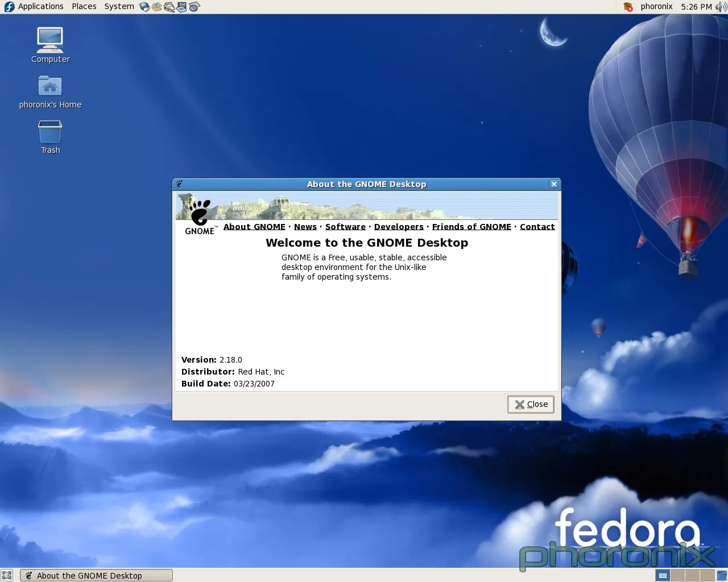Launch the Firefox web browser globe icon
Image resolution: width=728 pixels, height=582 pixels.
144,7
